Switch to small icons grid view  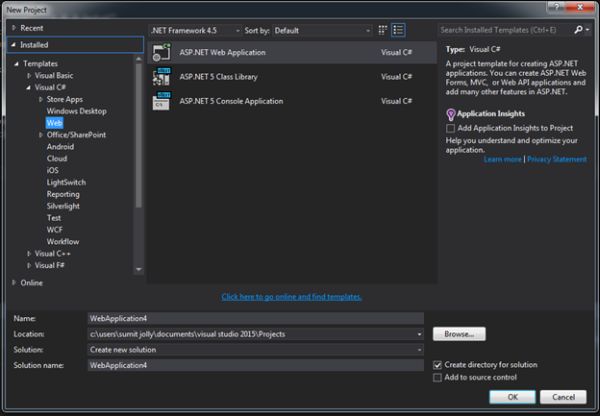click(382, 30)
